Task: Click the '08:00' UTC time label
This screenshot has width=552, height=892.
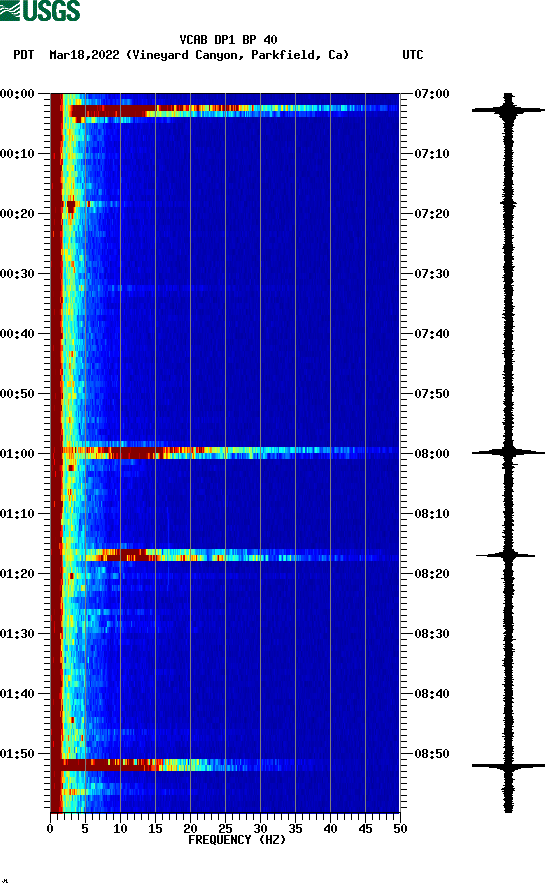Action: [432, 454]
